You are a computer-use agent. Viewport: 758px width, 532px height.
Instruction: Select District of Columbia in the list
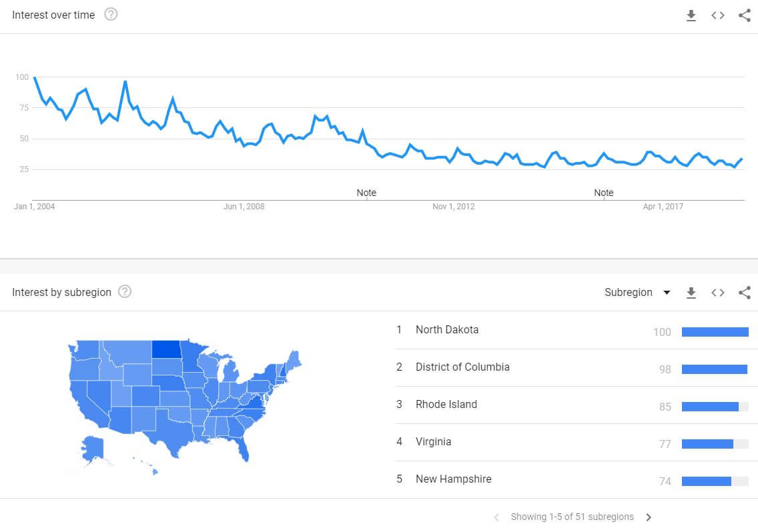tap(462, 367)
